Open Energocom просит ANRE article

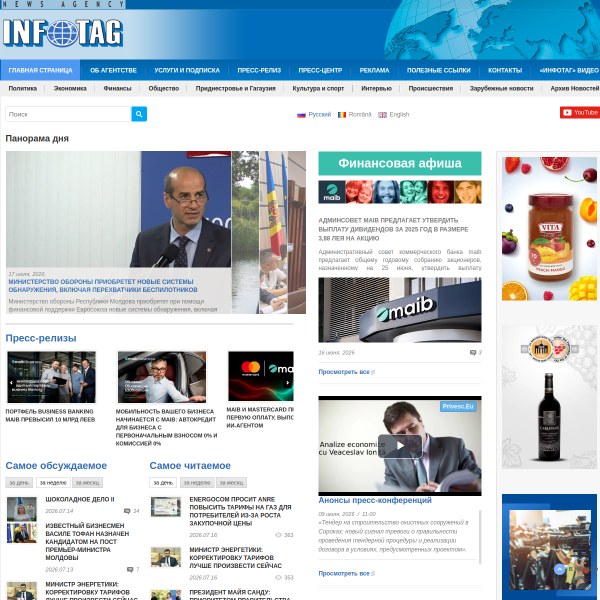click(240, 511)
